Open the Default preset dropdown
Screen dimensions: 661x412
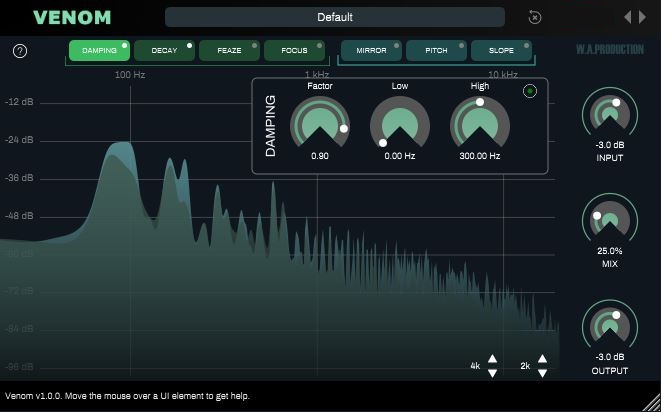tap(335, 17)
